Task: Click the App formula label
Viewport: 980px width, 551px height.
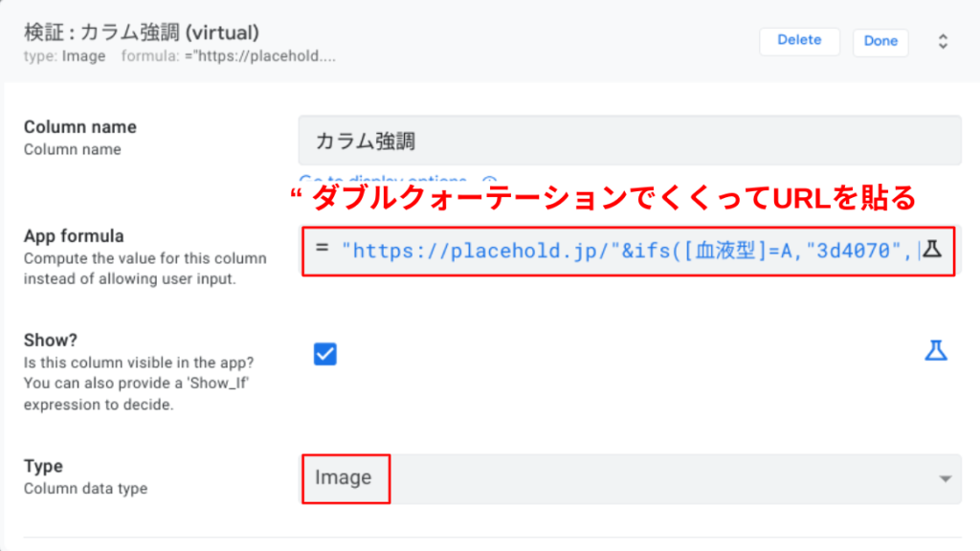Action: (x=74, y=236)
